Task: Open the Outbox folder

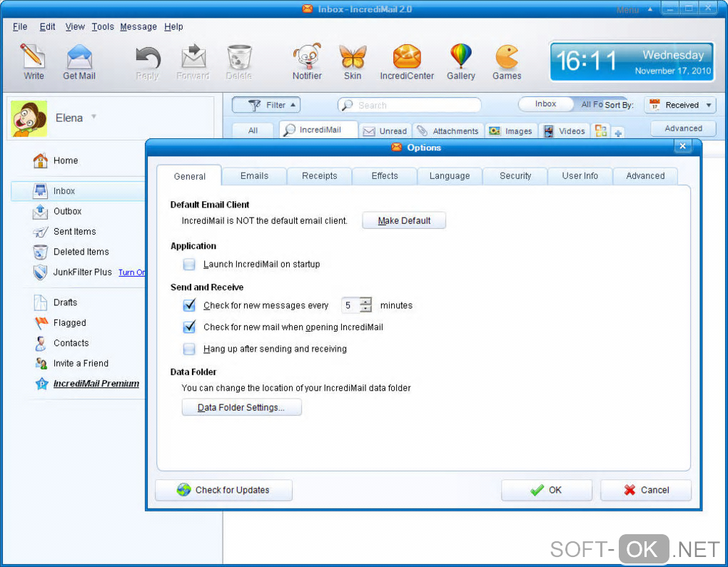Action: point(57,212)
